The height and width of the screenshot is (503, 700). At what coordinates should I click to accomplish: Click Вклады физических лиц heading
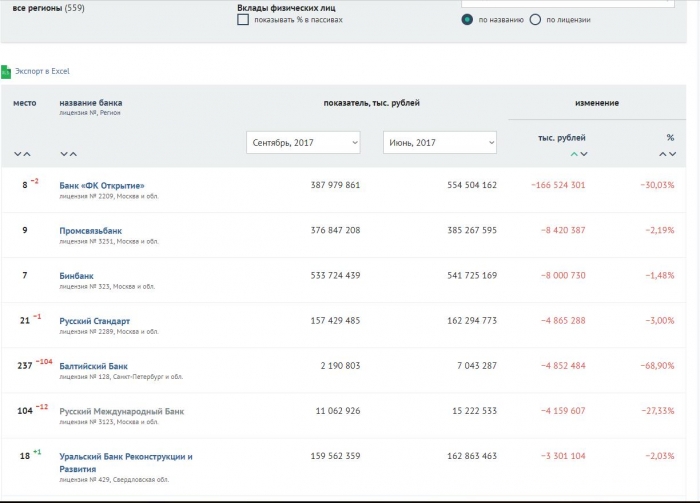pyautogui.click(x=286, y=8)
